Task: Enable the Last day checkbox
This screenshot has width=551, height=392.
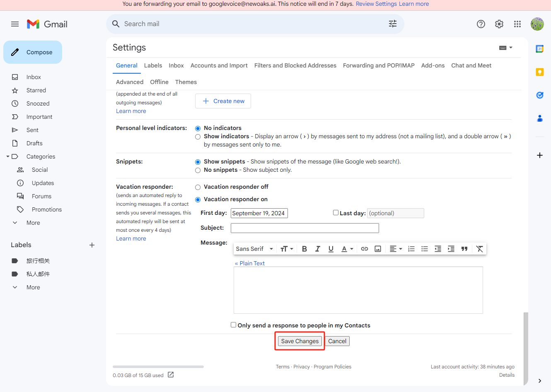Action: (x=336, y=213)
